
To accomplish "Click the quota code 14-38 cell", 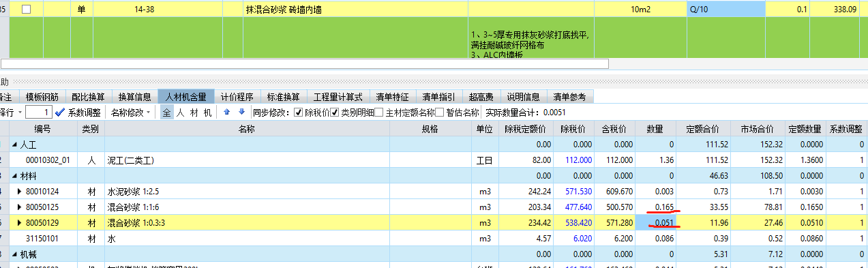I will pyautogui.click(x=158, y=10).
